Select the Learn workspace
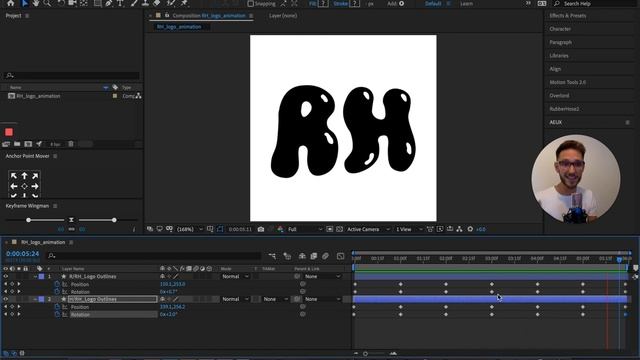 [467, 4]
